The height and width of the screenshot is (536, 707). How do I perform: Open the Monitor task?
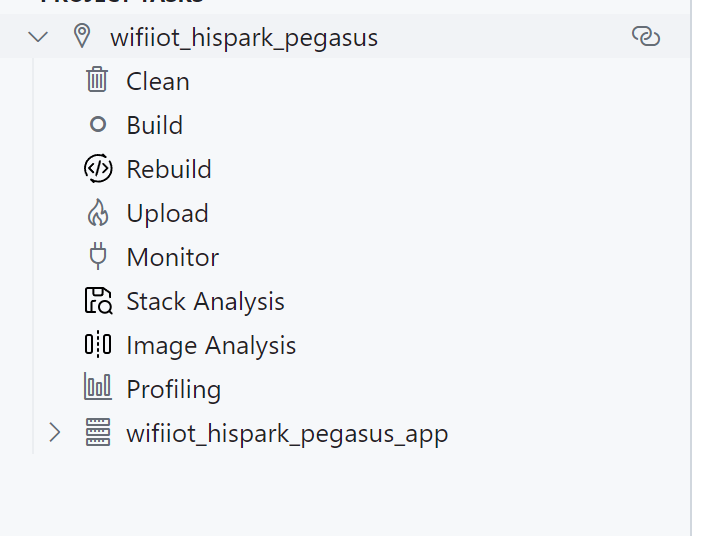(x=173, y=257)
